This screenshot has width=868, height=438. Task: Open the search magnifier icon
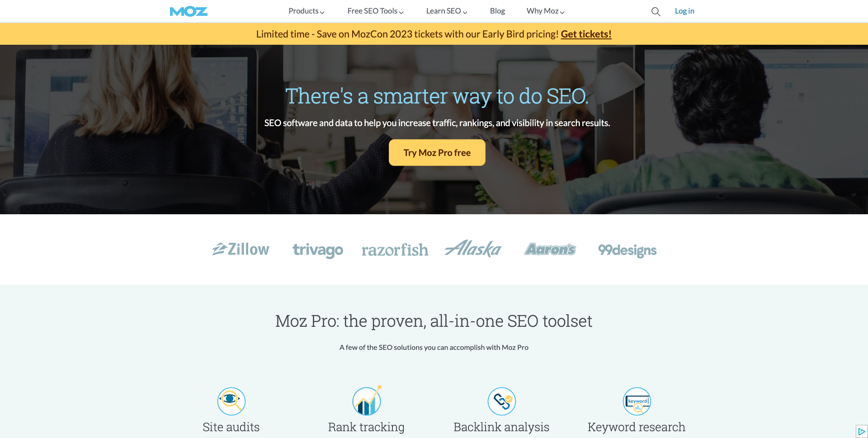coord(656,12)
